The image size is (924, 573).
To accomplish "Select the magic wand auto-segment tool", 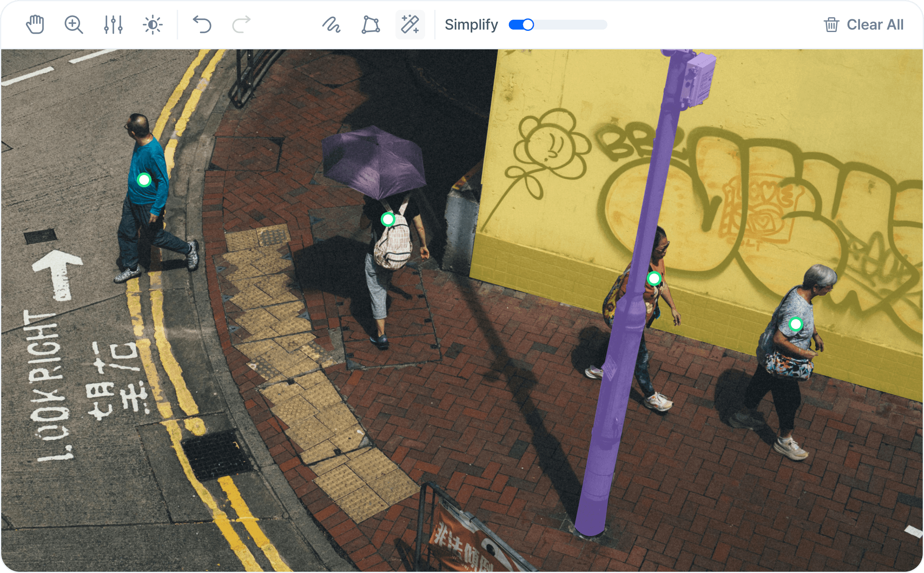I will (410, 25).
